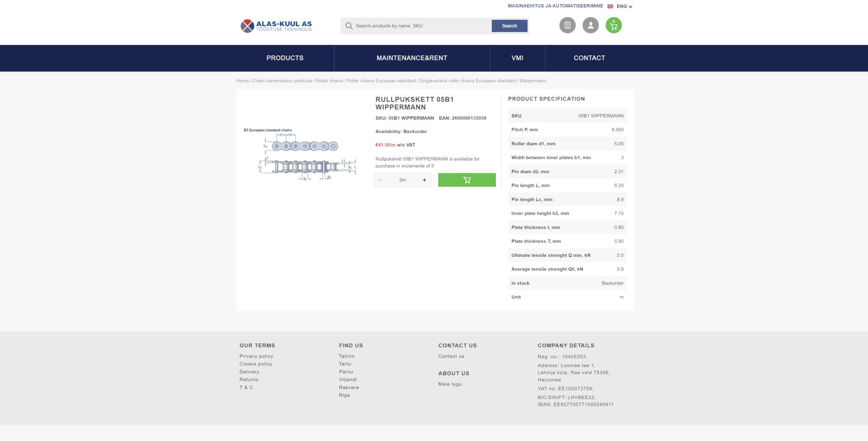Click MASINAEHITUS JA AUTOMATISEERIMINE link
This screenshot has height=441, width=868.
(x=555, y=6)
